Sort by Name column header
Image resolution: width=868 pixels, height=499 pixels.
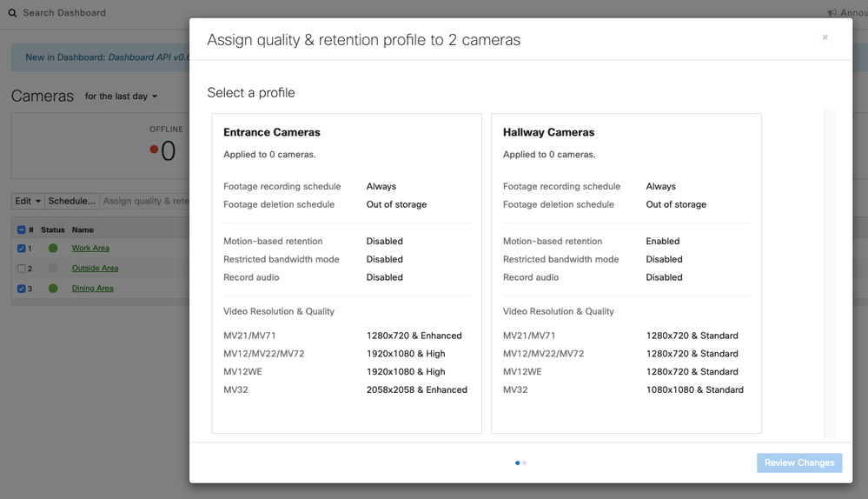tap(83, 230)
